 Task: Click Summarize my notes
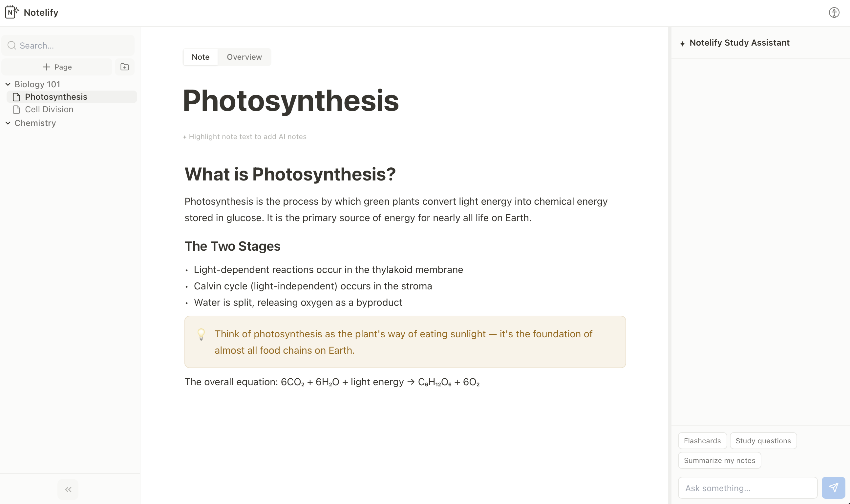click(719, 460)
